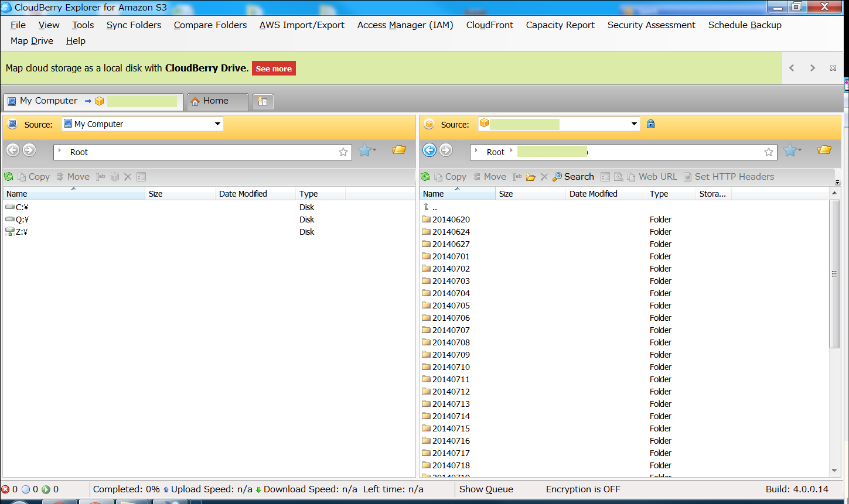
Task: Click the right pane vertical scrollbar thumb
Action: pyautogui.click(x=835, y=274)
